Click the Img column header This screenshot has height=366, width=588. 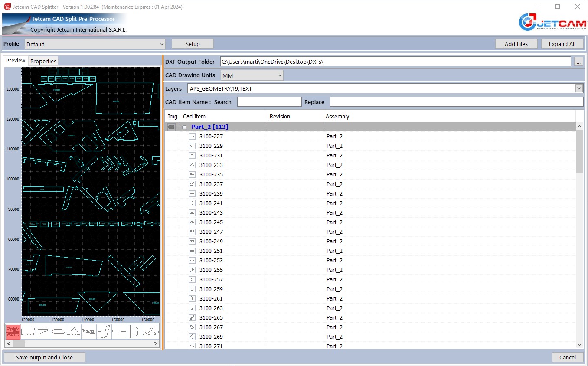172,116
